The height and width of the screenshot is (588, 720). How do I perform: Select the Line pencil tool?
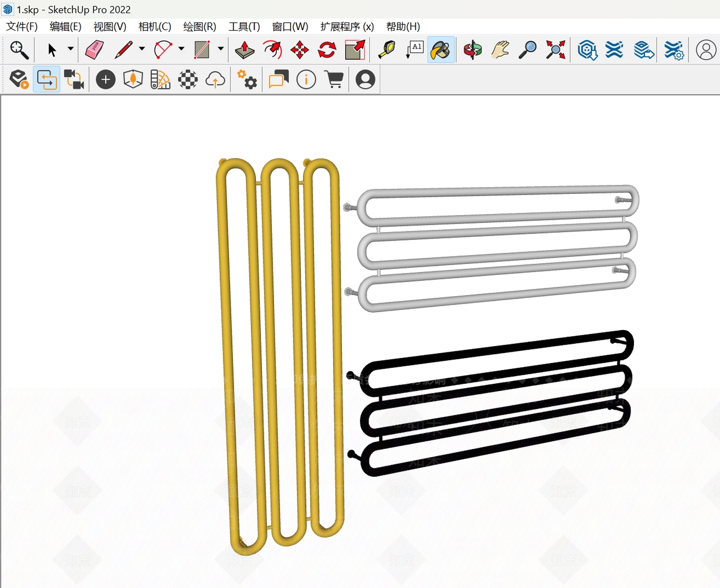(x=123, y=50)
